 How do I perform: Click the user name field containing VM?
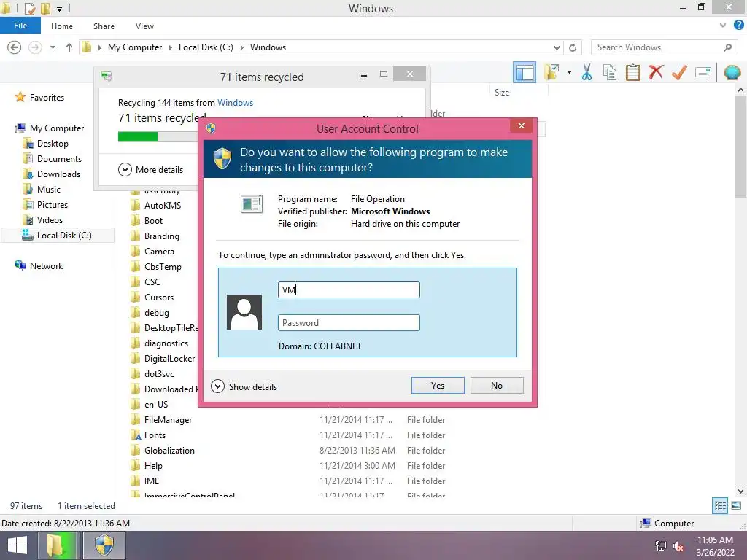tap(349, 290)
